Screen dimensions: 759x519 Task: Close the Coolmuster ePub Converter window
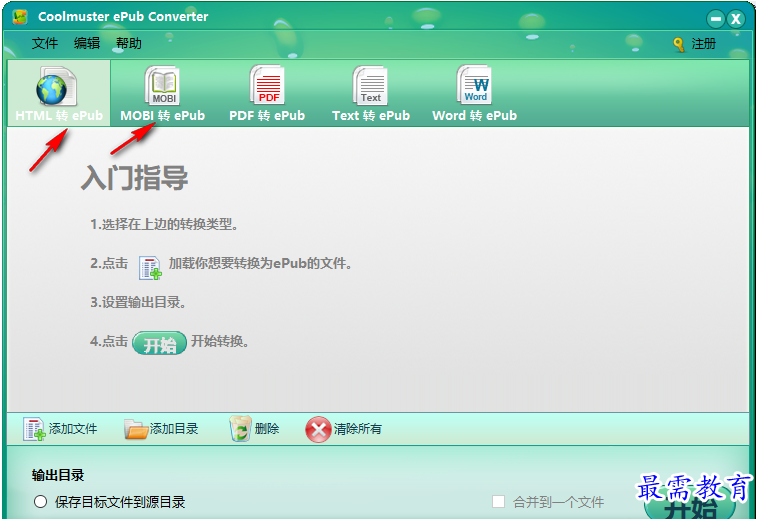click(736, 19)
